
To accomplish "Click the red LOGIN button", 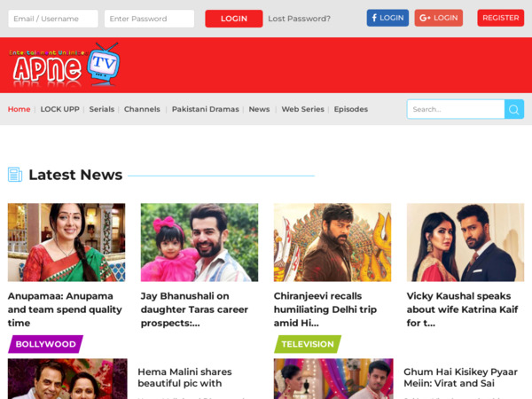I will click(x=234, y=19).
